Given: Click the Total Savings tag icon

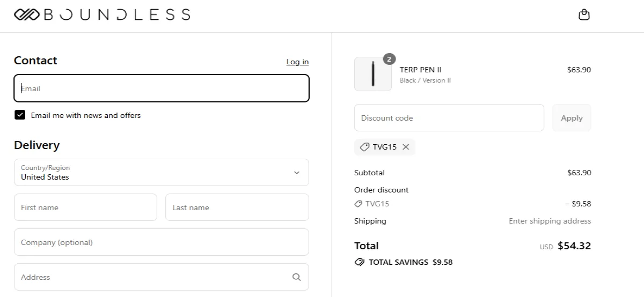Looking at the screenshot, I should pyautogui.click(x=360, y=262).
